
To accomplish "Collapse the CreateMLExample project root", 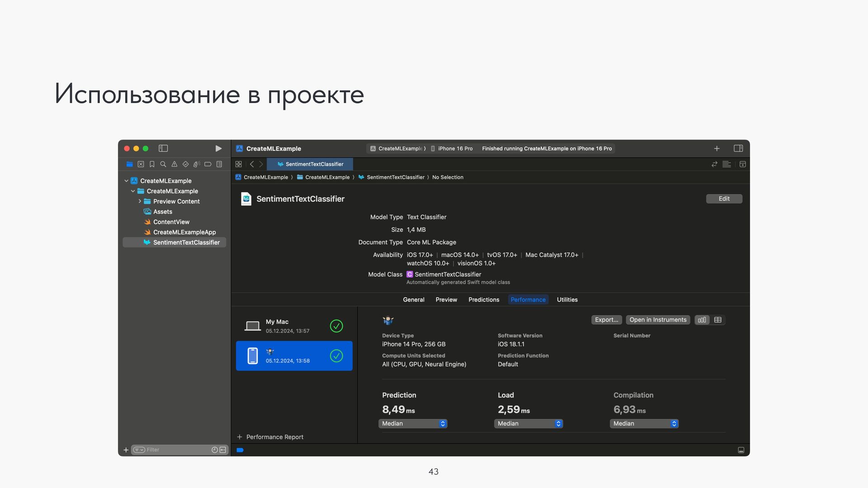I will click(x=126, y=181).
